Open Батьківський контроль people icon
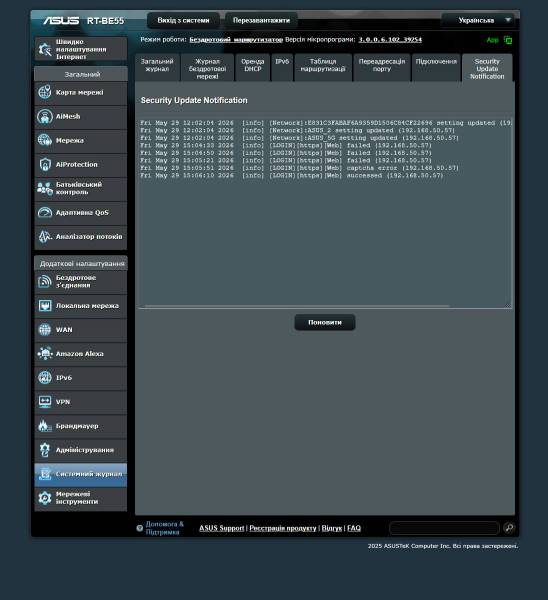Image resolution: width=548 pixels, height=600 pixels. tap(44, 188)
